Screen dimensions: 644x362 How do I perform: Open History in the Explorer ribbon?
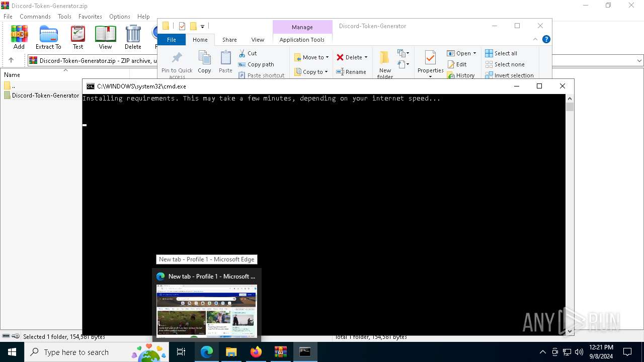click(461, 75)
